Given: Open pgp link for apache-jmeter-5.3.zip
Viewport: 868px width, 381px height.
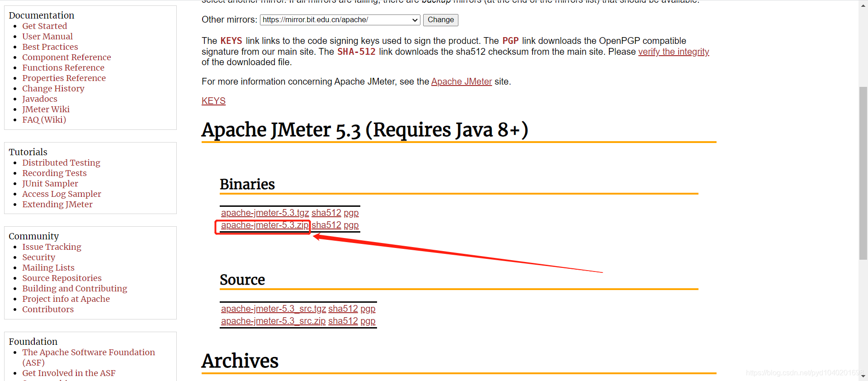Looking at the screenshot, I should 351,225.
